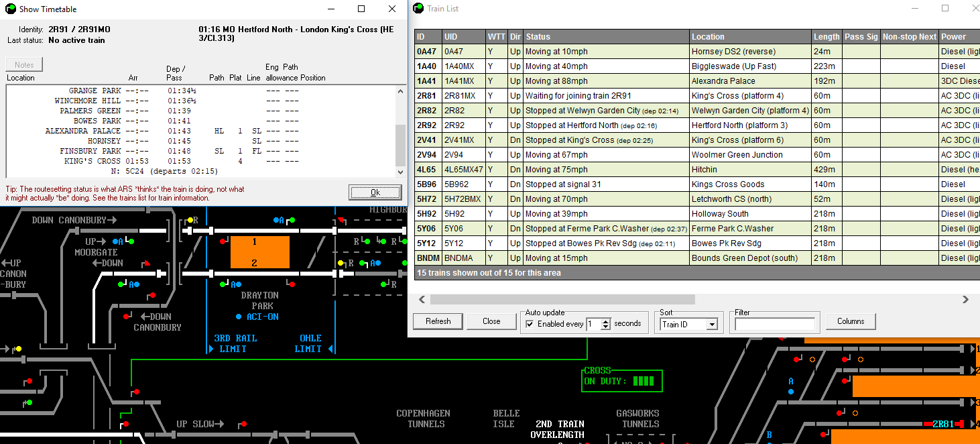The height and width of the screenshot is (444, 980).
Task: Select the 0A47 row at Hornsey DS2
Action: 697,52
